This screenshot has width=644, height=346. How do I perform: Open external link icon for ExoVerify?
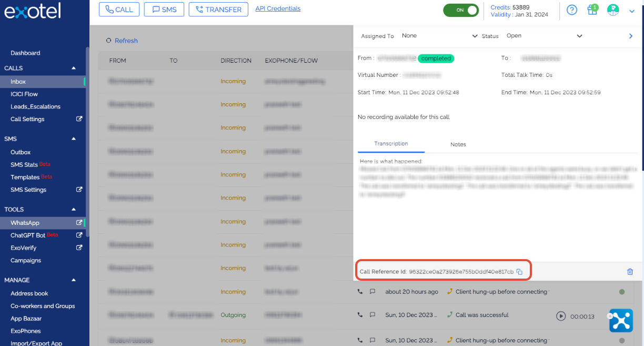(x=79, y=248)
